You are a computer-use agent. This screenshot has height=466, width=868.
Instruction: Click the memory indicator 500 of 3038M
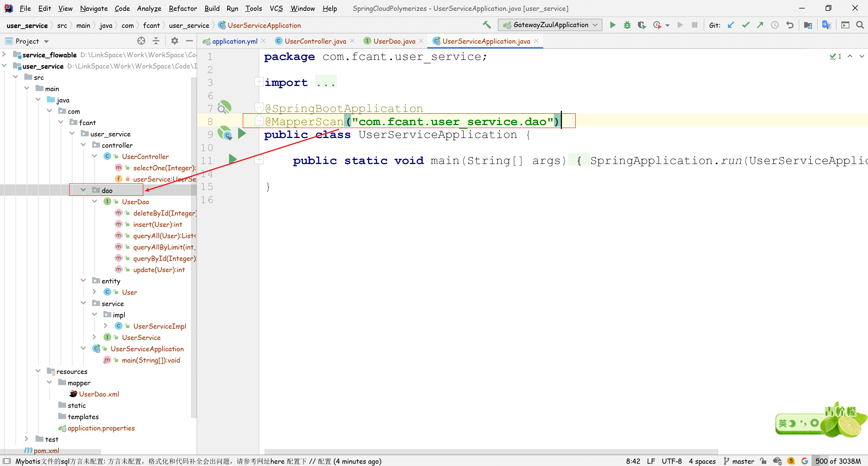pos(838,461)
